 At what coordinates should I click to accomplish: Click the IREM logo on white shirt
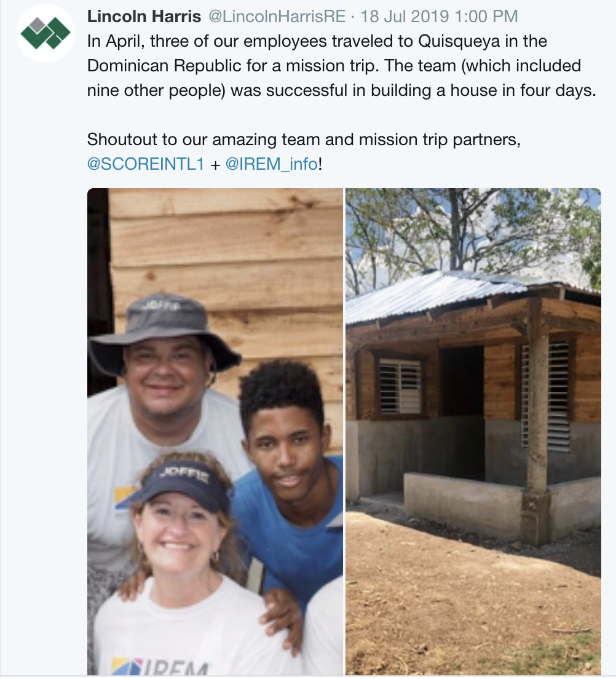[x=161, y=665]
